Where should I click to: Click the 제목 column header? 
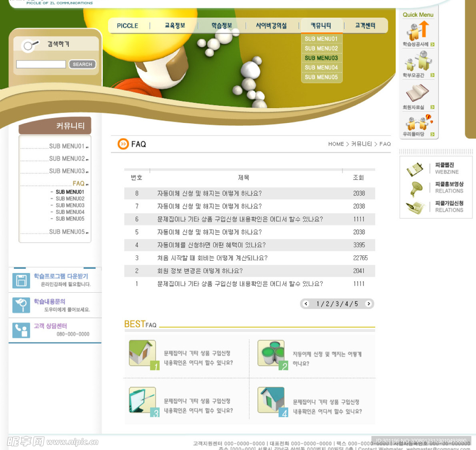coord(244,177)
